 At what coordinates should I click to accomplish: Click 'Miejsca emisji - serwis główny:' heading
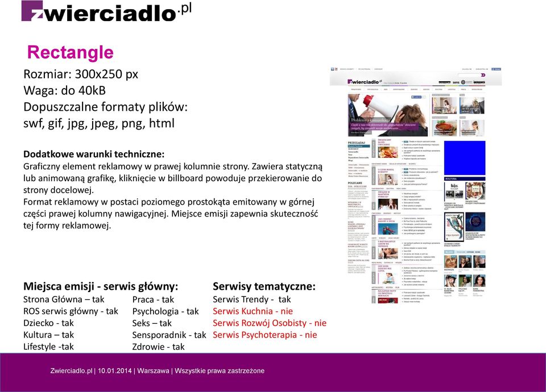101,286
